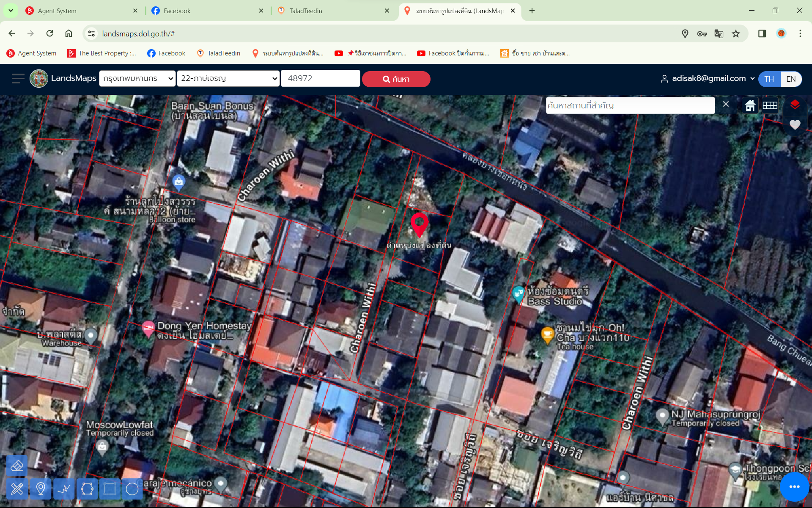Bookmark this page with the star icon

point(736,33)
